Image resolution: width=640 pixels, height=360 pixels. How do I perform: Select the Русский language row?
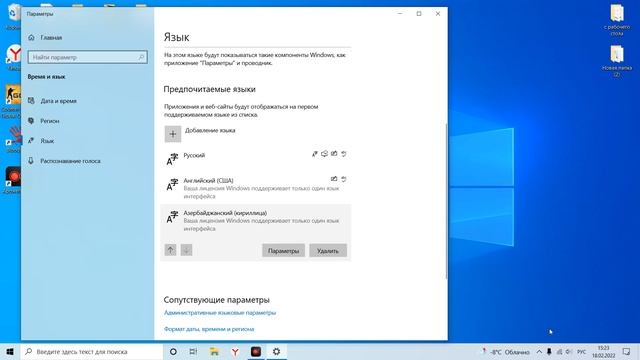[256, 159]
